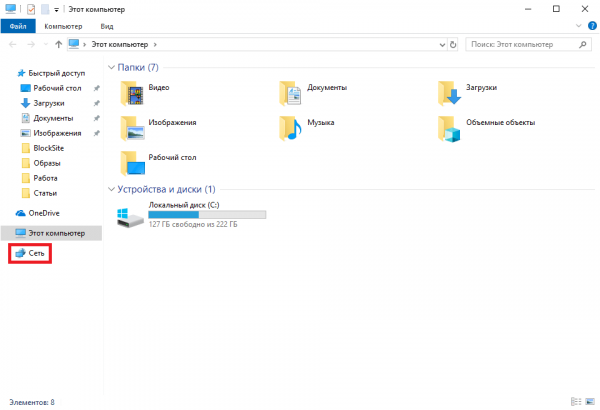This screenshot has height=410, width=600.
Task: Click the status text Элементов: 8
Action: tap(32, 402)
